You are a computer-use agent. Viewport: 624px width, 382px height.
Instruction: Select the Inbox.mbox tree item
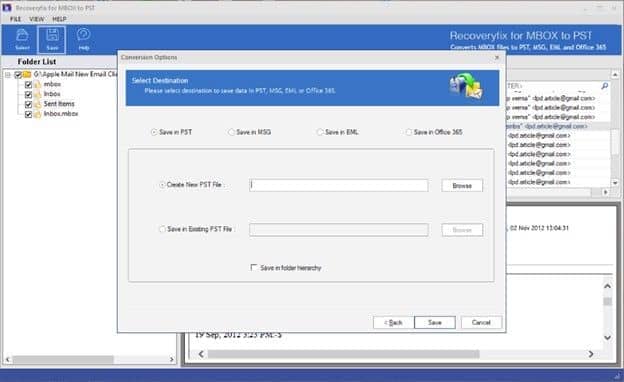click(61, 114)
